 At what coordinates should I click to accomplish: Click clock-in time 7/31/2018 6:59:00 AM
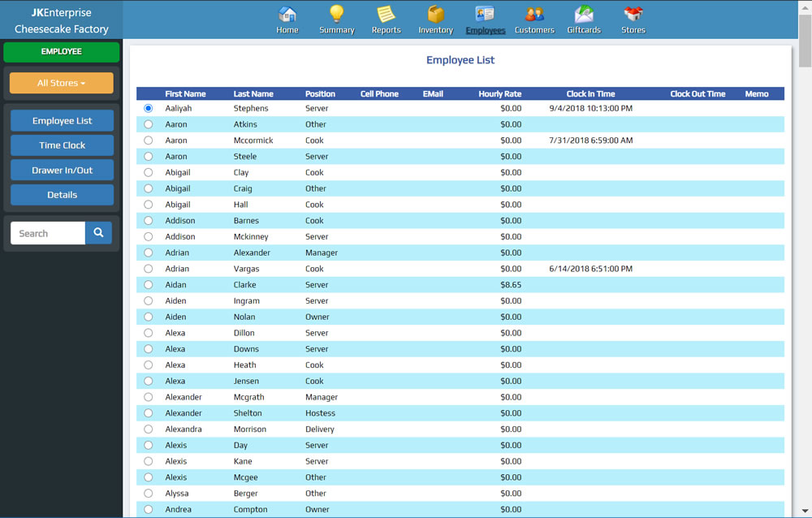coord(591,140)
